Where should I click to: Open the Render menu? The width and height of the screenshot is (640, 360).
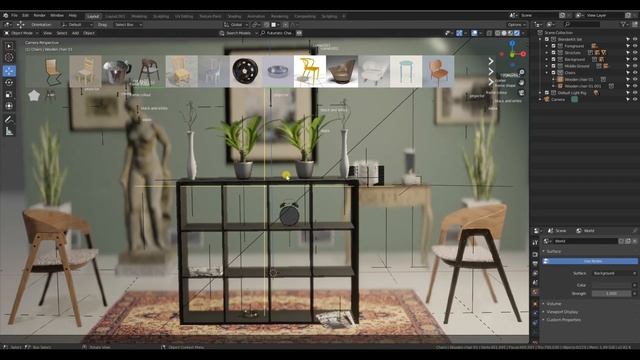[x=40, y=16]
